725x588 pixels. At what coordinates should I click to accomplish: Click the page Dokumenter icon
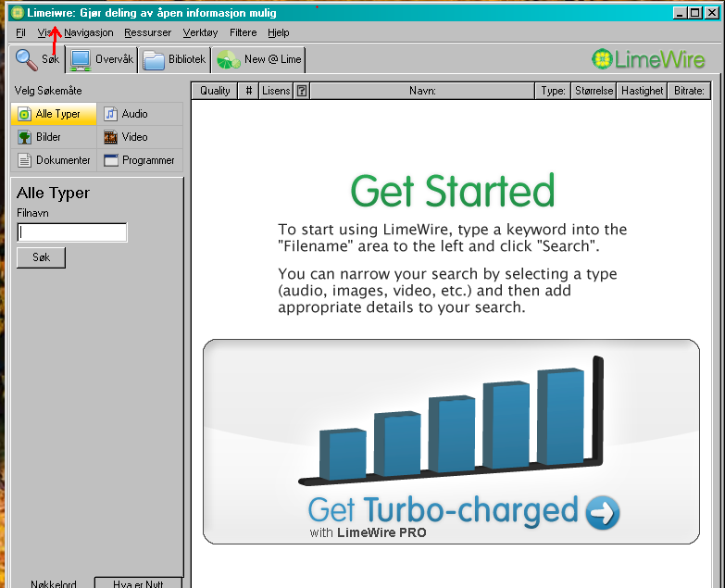(24, 160)
